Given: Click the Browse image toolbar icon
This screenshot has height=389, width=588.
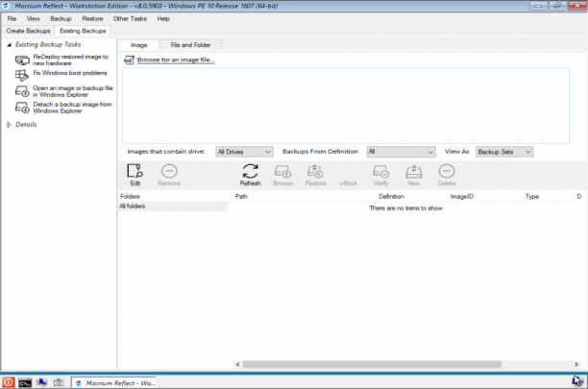Looking at the screenshot, I should 283,175.
